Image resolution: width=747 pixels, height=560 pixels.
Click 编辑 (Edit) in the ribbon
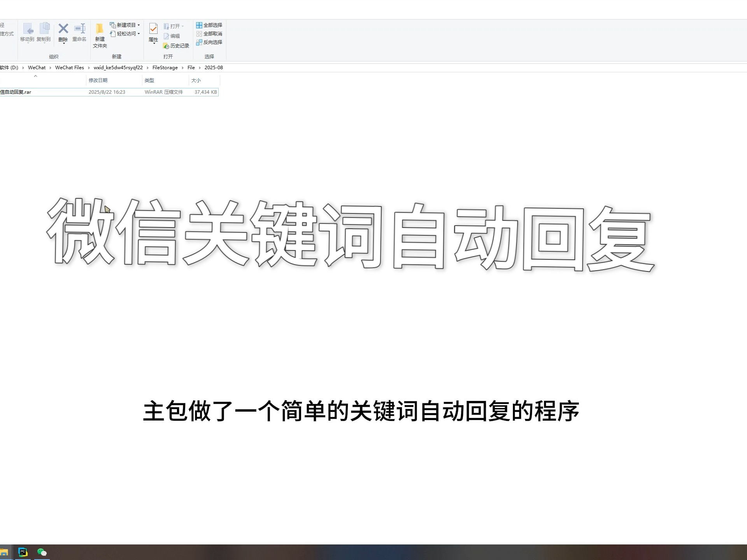pos(172,36)
